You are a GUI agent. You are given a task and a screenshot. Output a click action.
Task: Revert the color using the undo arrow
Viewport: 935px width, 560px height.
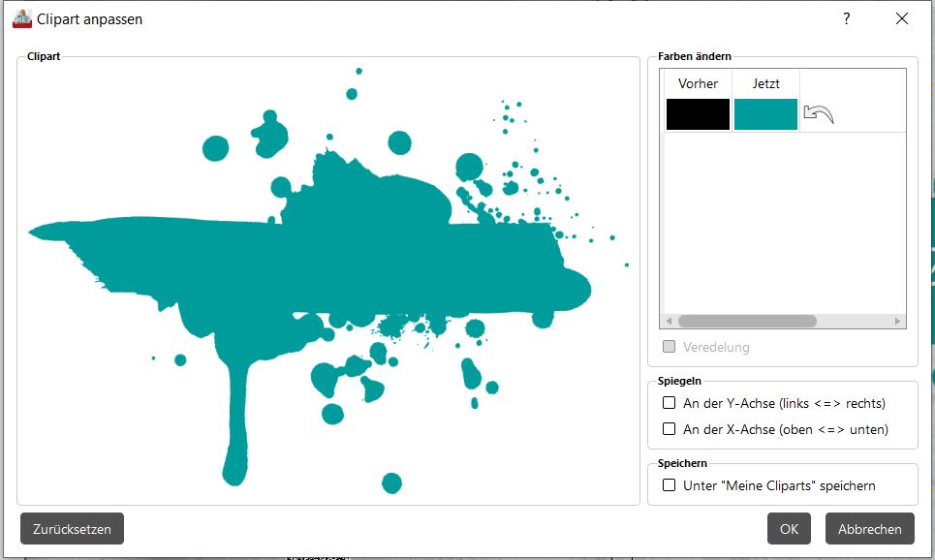(x=819, y=115)
